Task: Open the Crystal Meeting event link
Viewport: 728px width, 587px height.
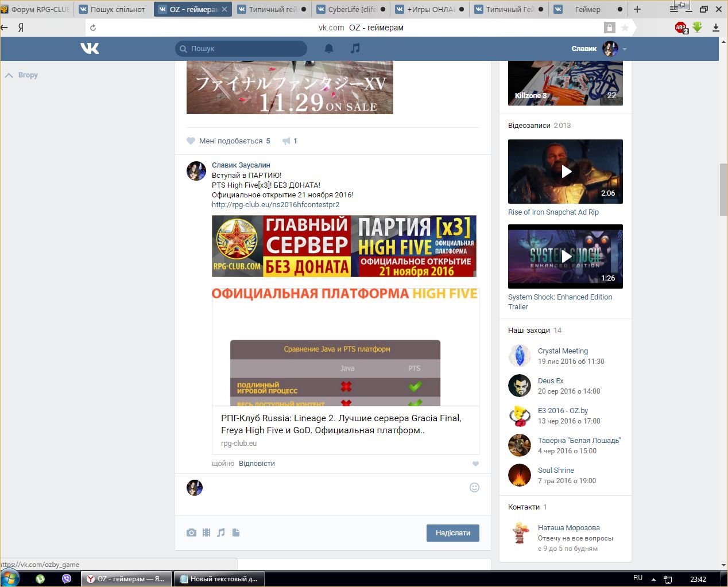Action: tap(563, 351)
